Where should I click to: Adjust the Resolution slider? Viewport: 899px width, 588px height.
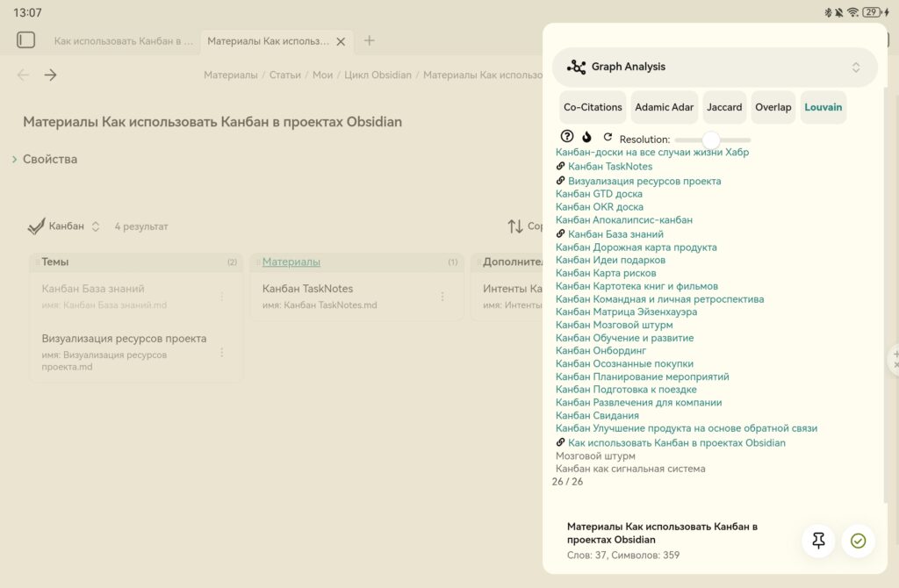pyautogui.click(x=712, y=139)
